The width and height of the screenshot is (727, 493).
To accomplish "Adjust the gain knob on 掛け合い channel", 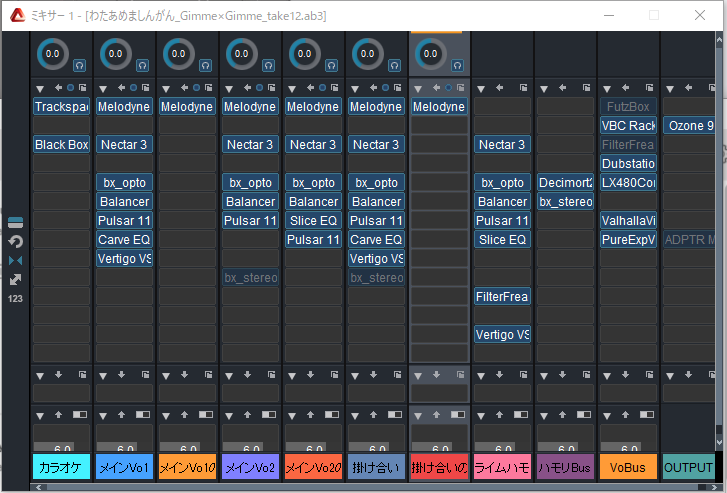I will point(368,54).
